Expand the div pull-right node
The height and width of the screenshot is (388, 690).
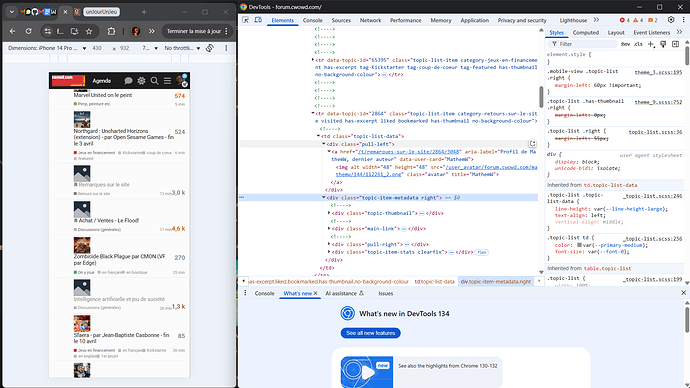329,244
